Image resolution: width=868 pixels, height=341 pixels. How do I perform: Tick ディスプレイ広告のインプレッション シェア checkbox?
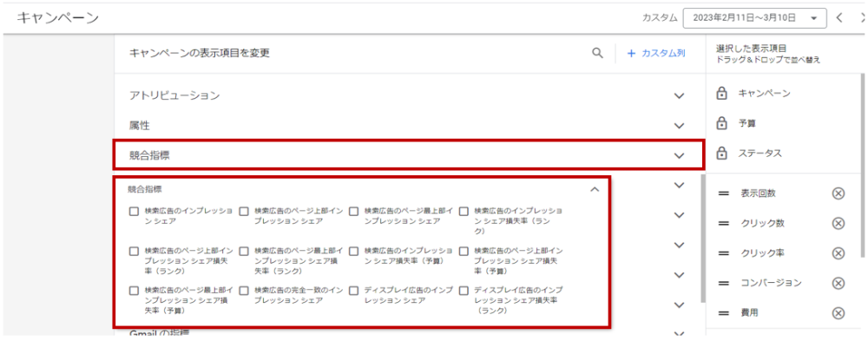pos(354,291)
